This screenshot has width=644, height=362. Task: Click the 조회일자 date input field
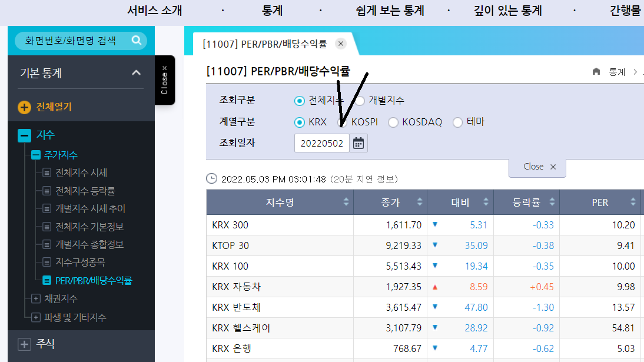tap(321, 142)
